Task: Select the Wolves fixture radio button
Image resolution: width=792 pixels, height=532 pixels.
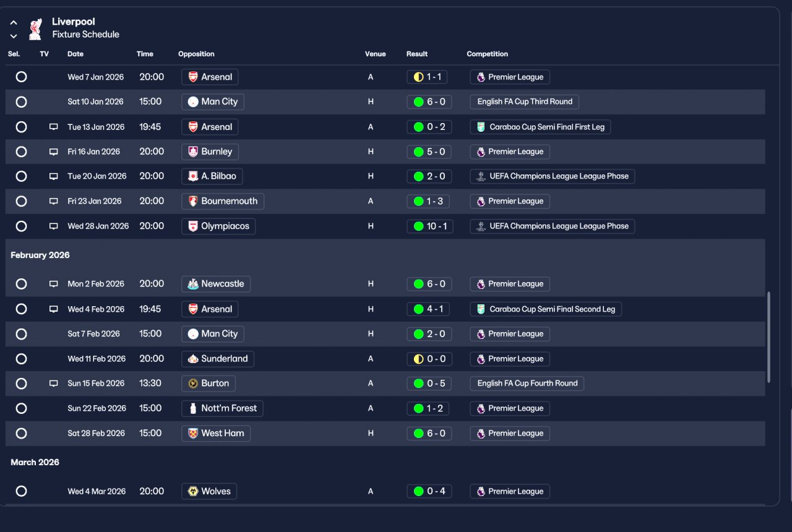Action: [x=21, y=491]
